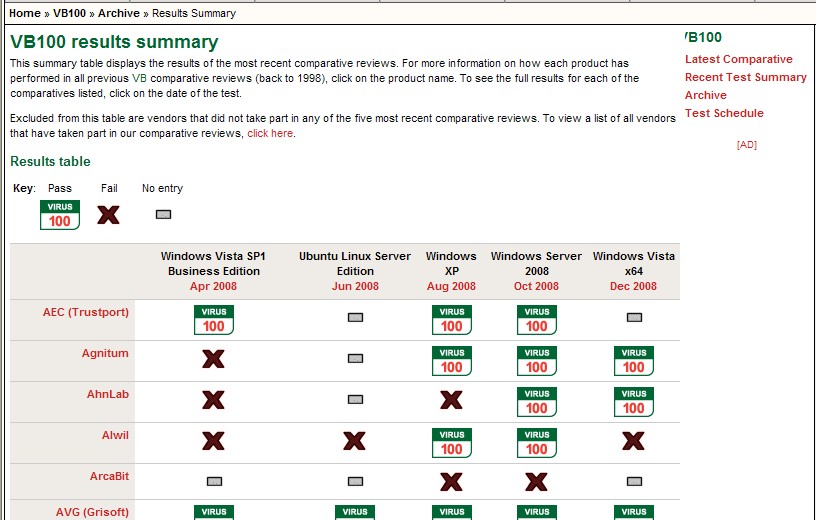
Task: Open the AVG (Grisoft) product page
Action: click(x=92, y=512)
